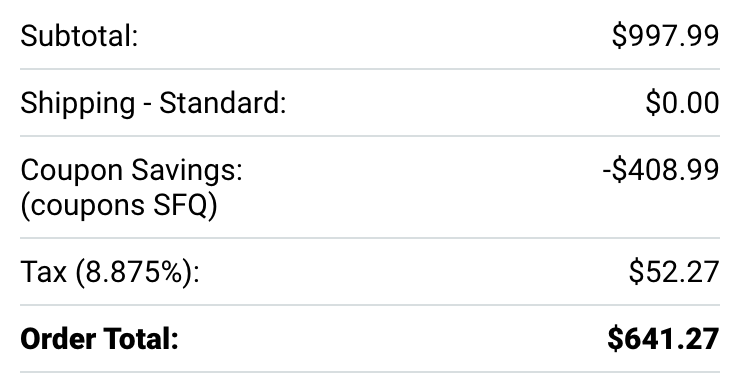Select the $52.27 tax amount
This screenshot has height=376, width=736.
point(674,272)
